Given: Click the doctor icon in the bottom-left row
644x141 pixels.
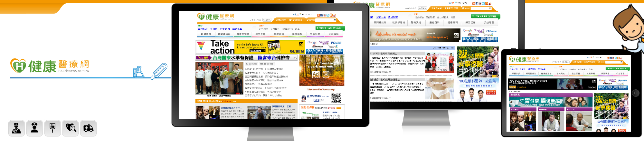Looking at the screenshot, I should coord(16,128).
